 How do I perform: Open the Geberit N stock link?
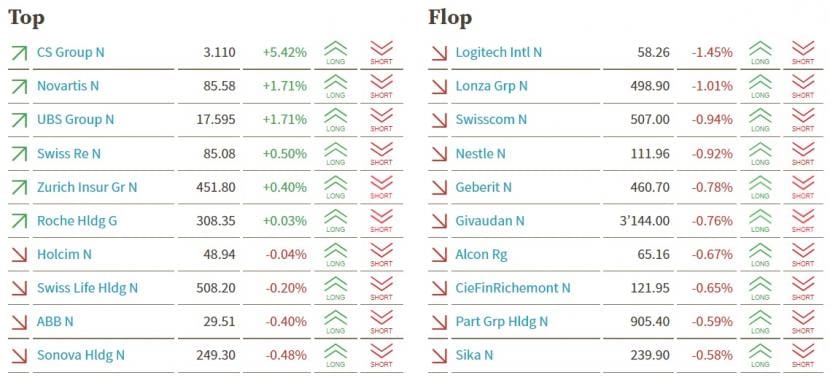pyautogui.click(x=483, y=187)
